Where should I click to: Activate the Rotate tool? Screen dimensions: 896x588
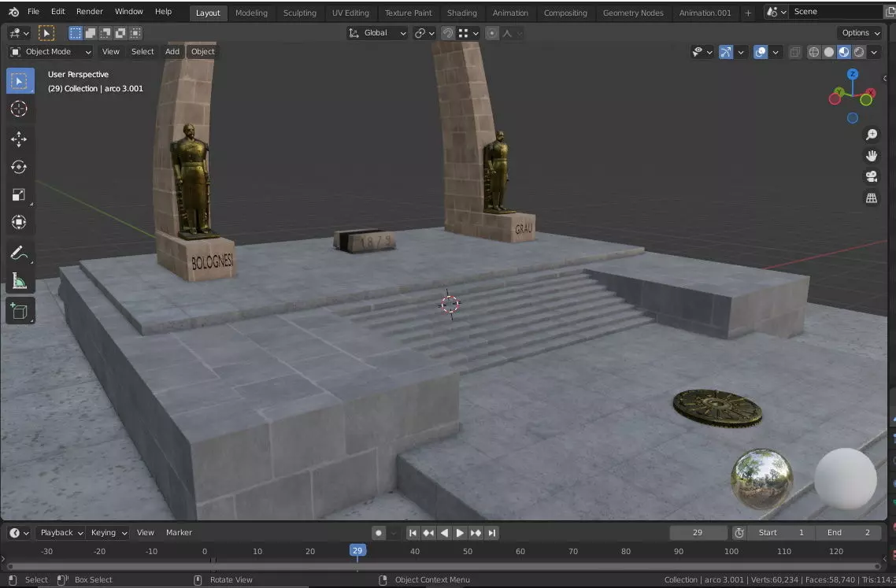tap(19, 167)
